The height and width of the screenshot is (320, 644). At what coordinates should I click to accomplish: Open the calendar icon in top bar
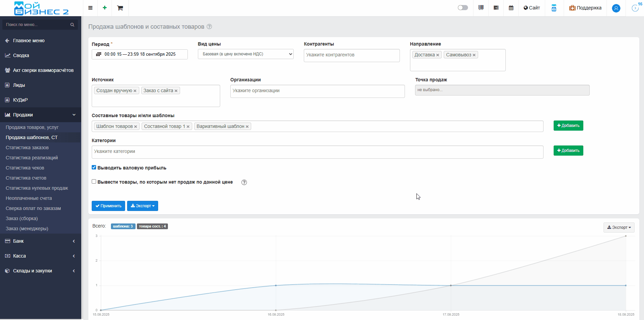coord(511,8)
